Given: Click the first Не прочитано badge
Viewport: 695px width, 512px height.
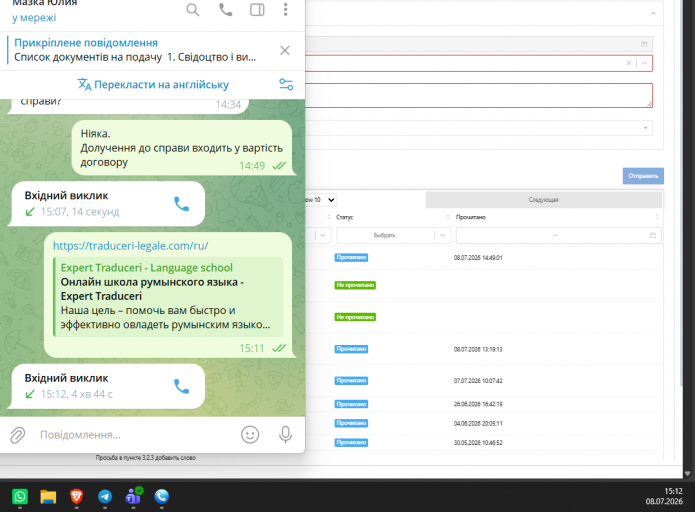Looking at the screenshot, I should click(x=355, y=285).
